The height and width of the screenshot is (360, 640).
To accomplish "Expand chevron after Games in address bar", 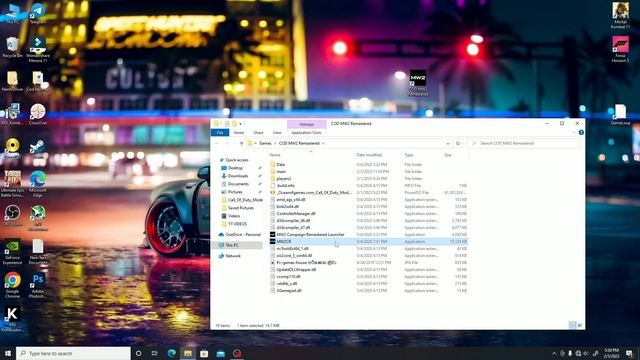I will click(x=275, y=143).
